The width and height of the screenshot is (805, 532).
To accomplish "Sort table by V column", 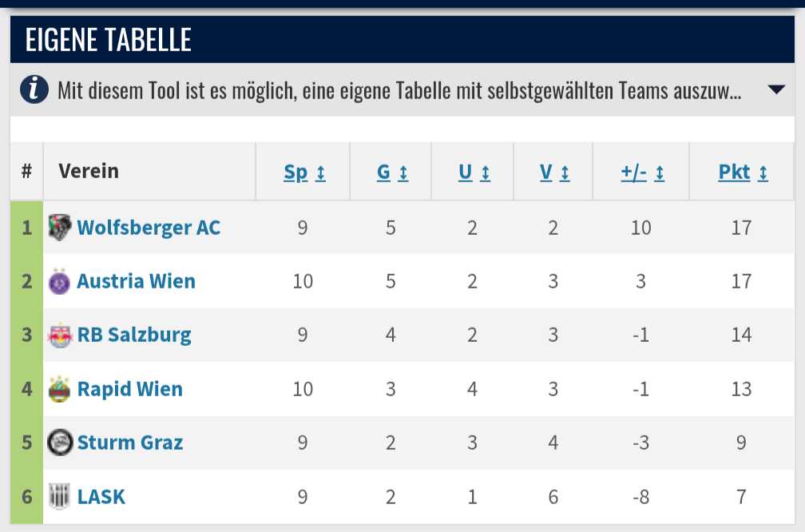I will pos(554,173).
